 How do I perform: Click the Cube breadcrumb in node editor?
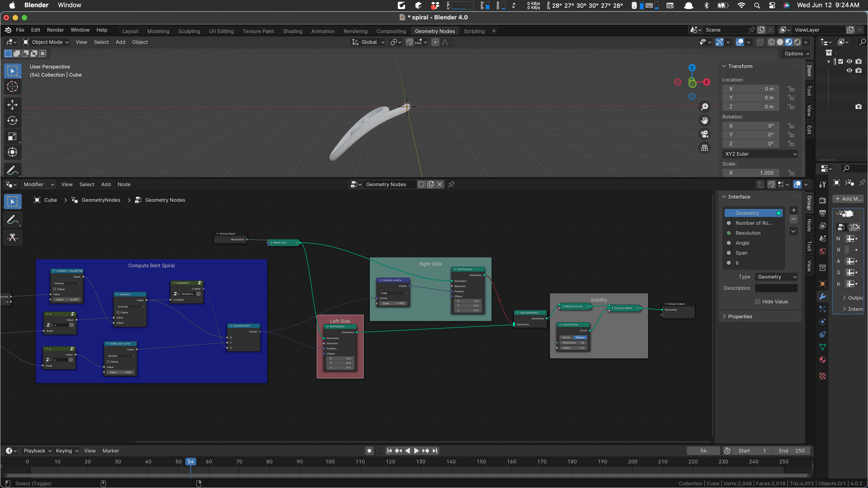[x=51, y=200]
